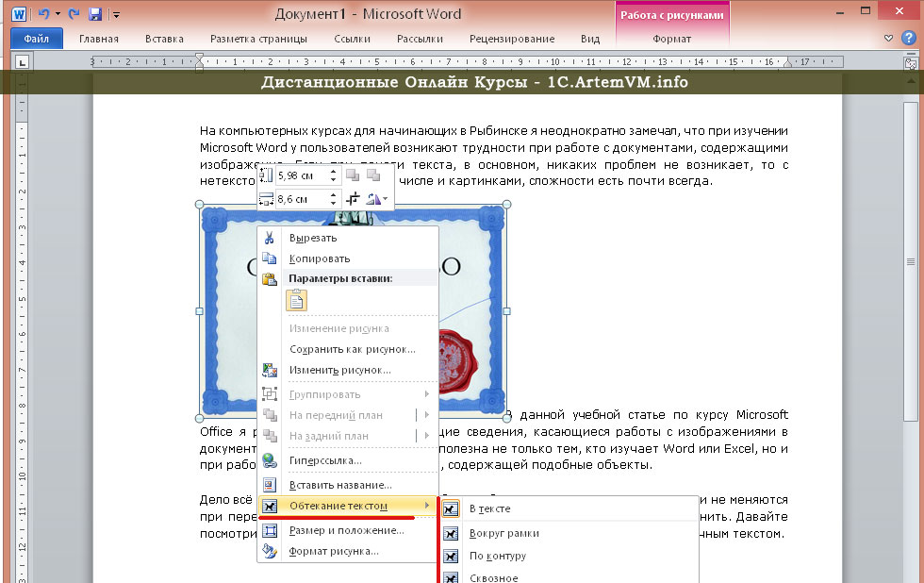Screen dimensions: 924x583
Task: Open the Файл tab
Action: click(x=37, y=39)
